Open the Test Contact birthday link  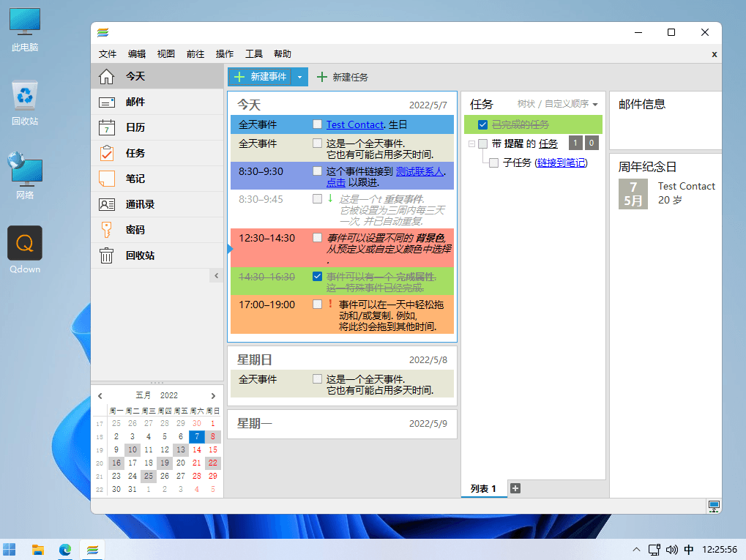coord(355,124)
